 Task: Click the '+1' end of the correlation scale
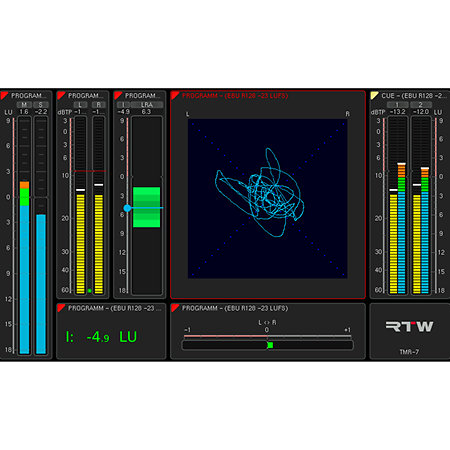[347, 330]
